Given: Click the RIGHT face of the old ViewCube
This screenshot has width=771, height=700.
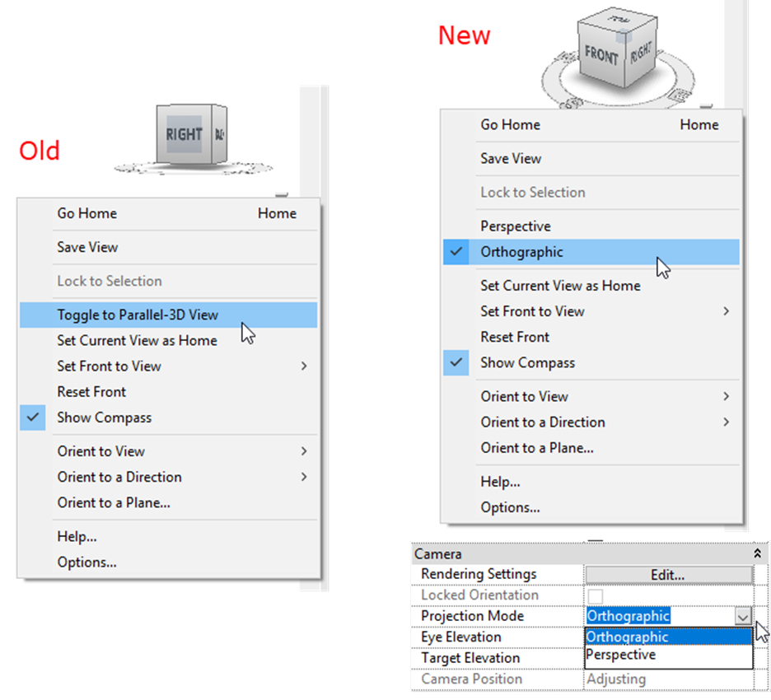Looking at the screenshot, I should point(183,134).
